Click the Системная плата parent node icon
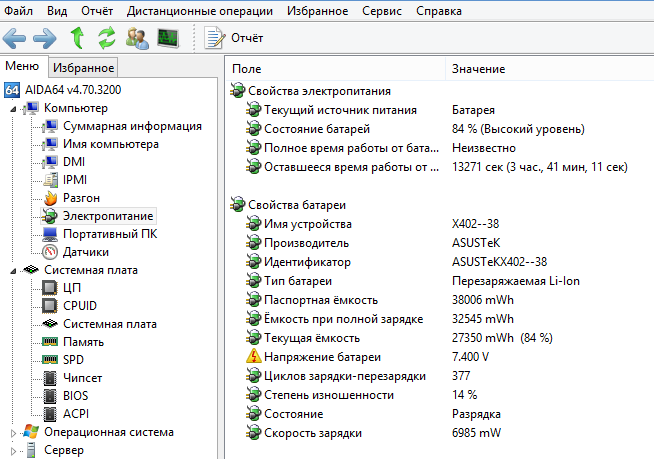This screenshot has width=654, height=459. pos(32,270)
